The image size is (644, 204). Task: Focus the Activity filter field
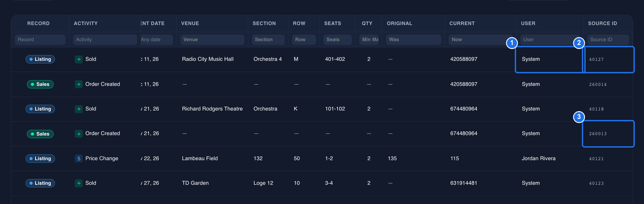click(x=105, y=40)
